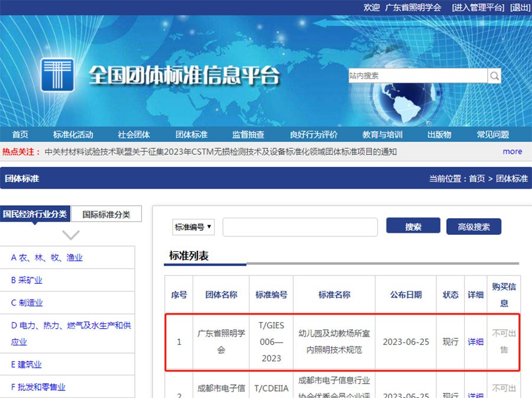This screenshot has height=398, width=532.
Task: Select category E 建筑业
Action: [x=27, y=364]
